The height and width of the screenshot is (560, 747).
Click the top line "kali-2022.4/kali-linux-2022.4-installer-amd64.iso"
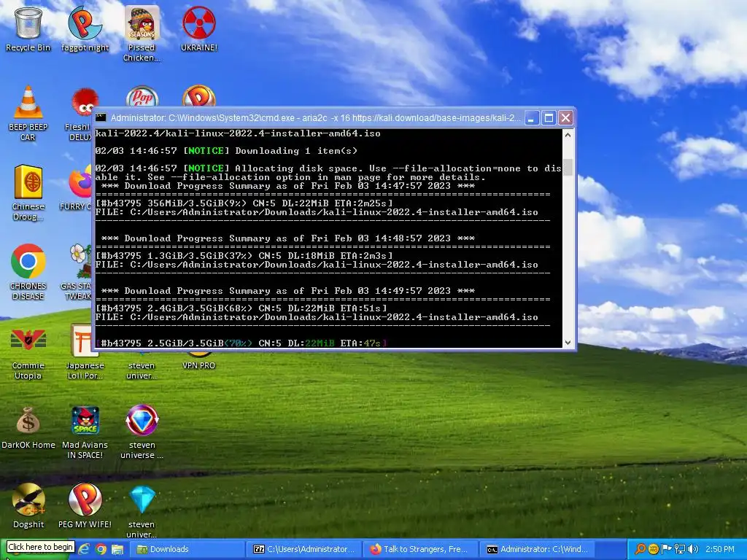pyautogui.click(x=238, y=133)
